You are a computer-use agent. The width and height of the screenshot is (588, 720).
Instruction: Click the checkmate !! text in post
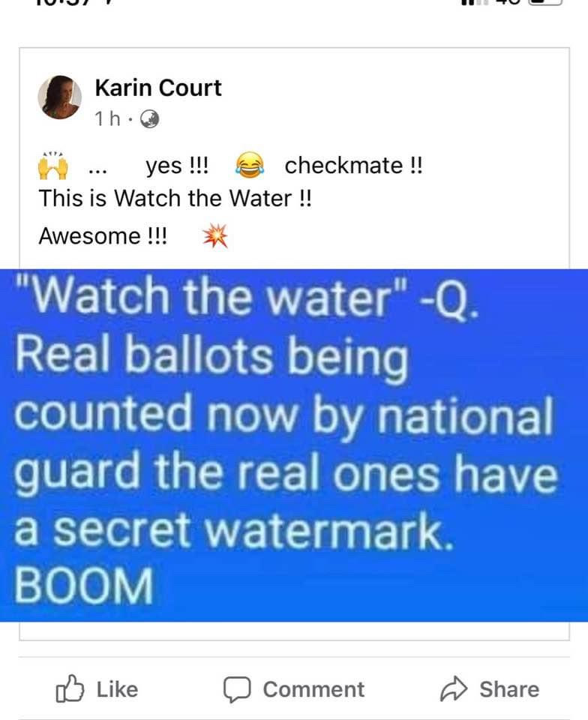(353, 165)
